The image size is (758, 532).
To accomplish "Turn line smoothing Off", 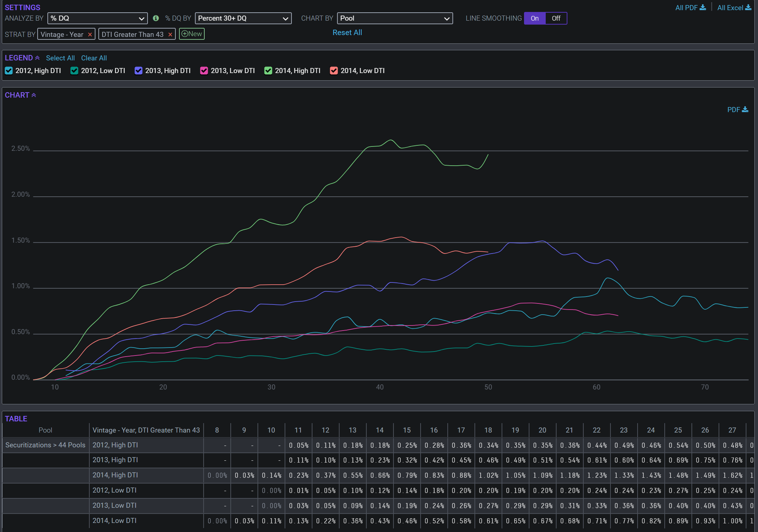I will pos(556,18).
